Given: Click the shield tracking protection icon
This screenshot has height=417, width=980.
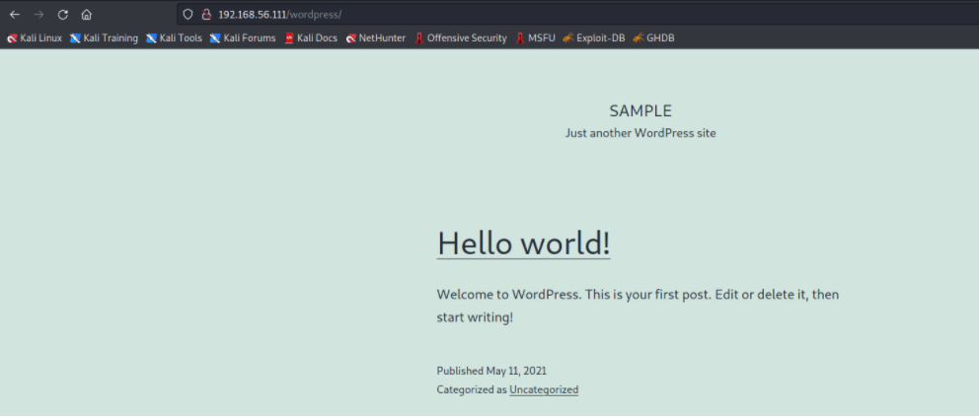Looking at the screenshot, I should (x=188, y=15).
